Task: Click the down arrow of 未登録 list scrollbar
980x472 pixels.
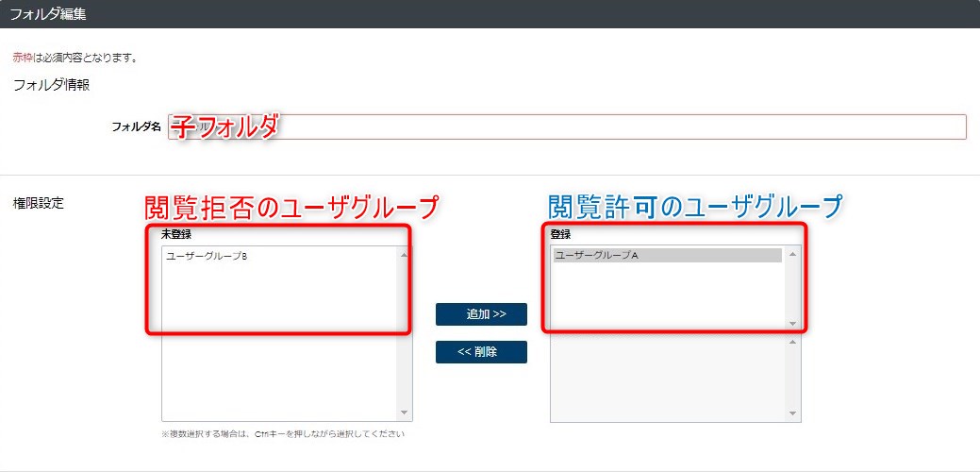Action: [404, 413]
